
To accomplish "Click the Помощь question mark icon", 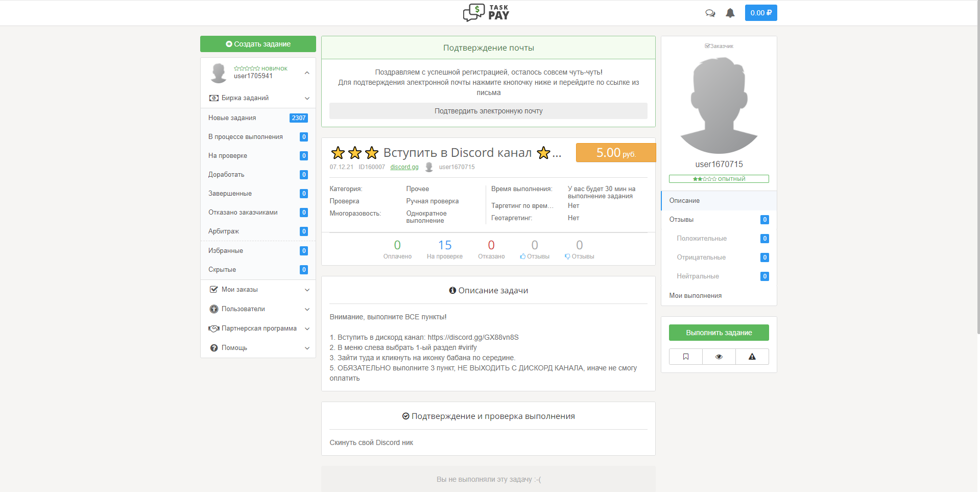I will pyautogui.click(x=214, y=348).
